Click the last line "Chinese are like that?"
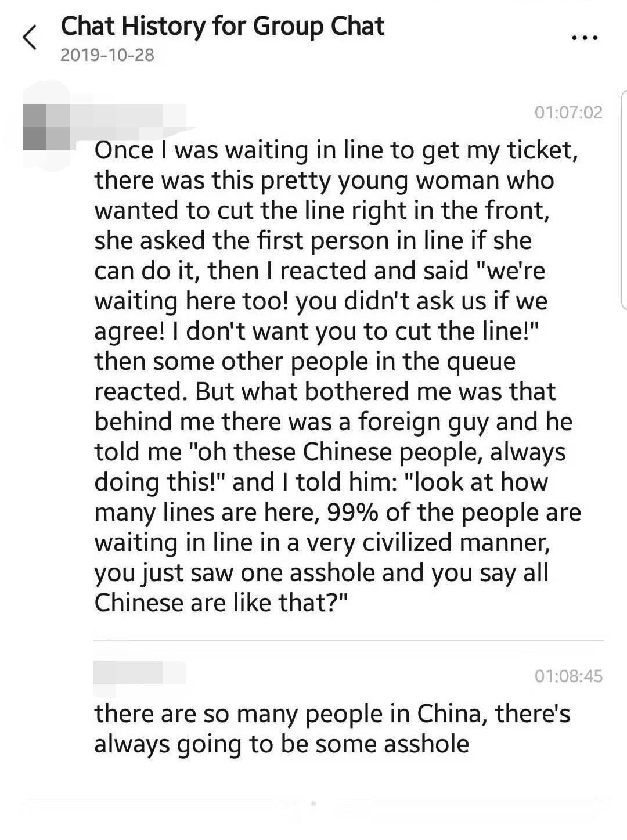This screenshot has width=627, height=840. (x=221, y=603)
